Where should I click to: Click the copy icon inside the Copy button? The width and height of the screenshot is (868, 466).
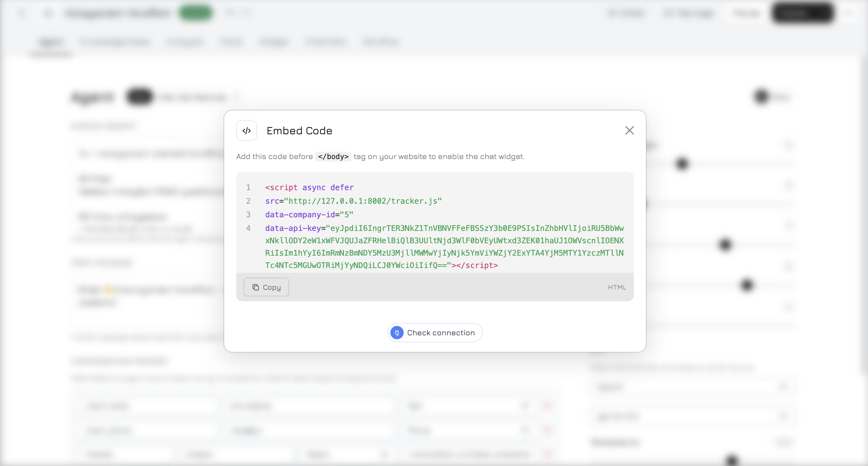coord(256,287)
